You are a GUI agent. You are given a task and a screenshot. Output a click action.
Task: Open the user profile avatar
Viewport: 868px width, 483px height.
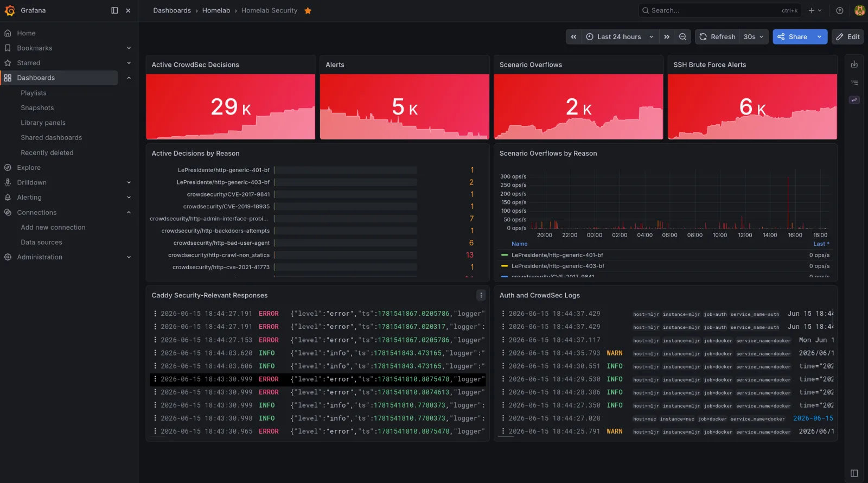(x=859, y=10)
